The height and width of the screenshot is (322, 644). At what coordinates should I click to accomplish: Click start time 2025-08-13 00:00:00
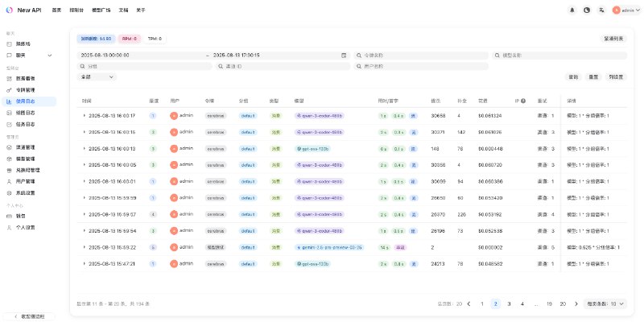tap(105, 56)
